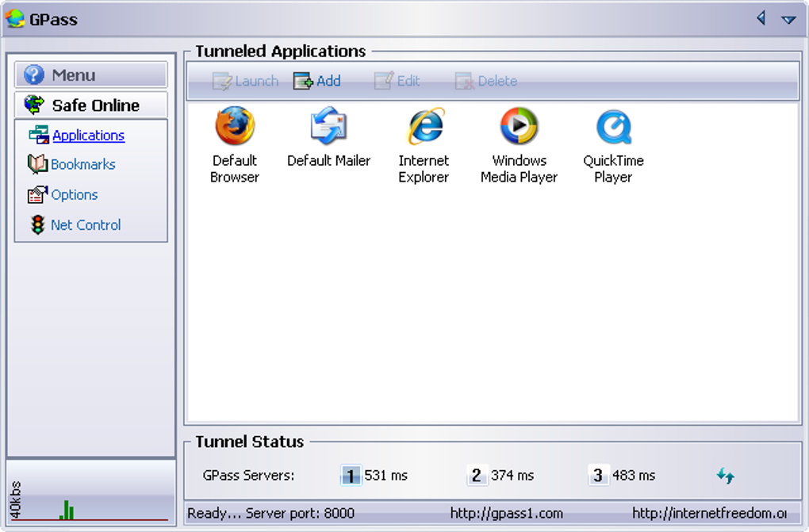809x532 pixels.
Task: Select the Internet Explorer icon
Action: point(426,126)
